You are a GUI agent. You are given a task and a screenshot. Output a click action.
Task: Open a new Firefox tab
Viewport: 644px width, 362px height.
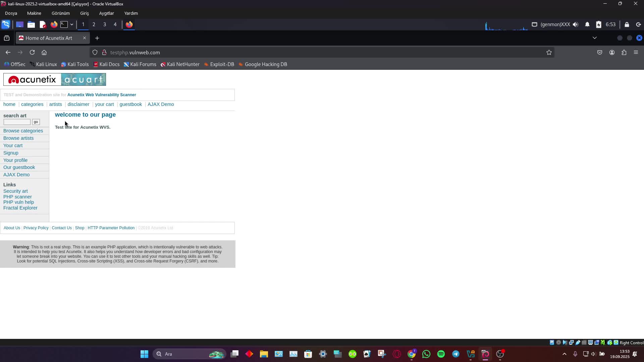[x=97, y=38]
